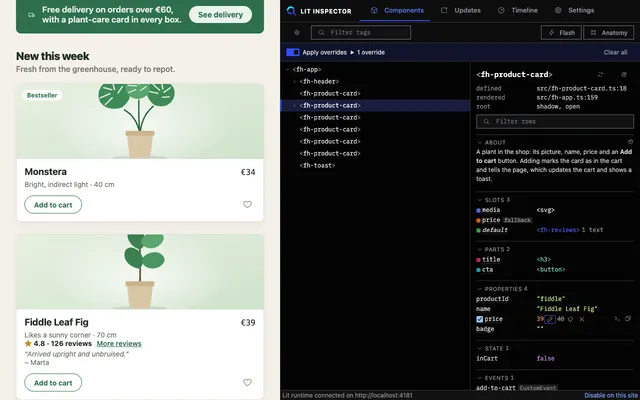Click the blue media slot color marker

478,210
